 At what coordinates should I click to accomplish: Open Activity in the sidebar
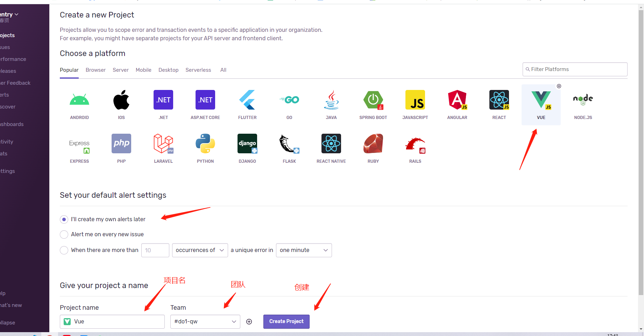point(7,142)
